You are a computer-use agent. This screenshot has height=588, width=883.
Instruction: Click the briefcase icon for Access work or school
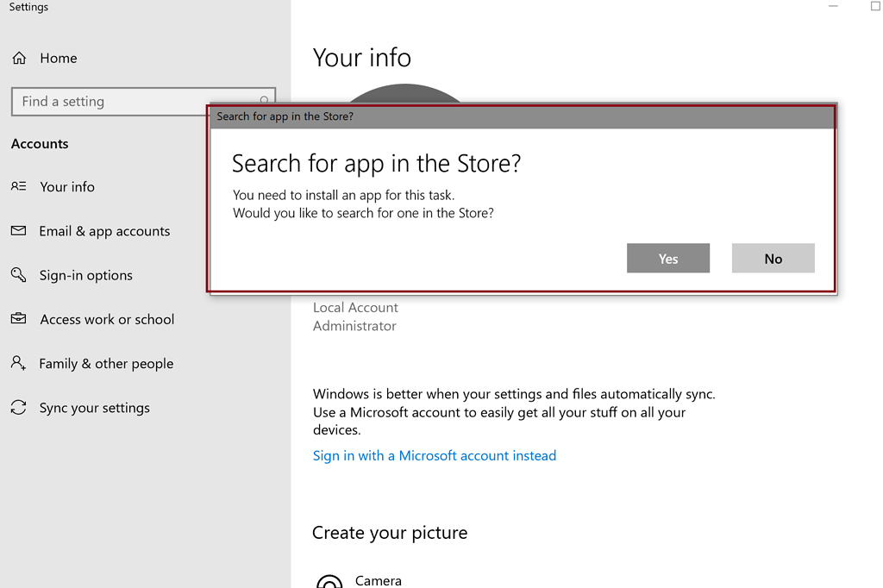click(19, 319)
